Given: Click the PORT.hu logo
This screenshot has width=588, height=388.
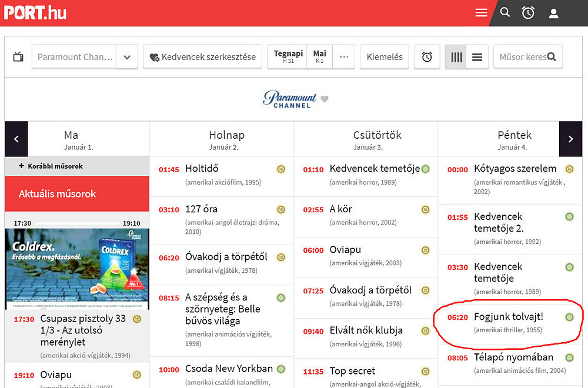Looking at the screenshot, I should point(35,12).
